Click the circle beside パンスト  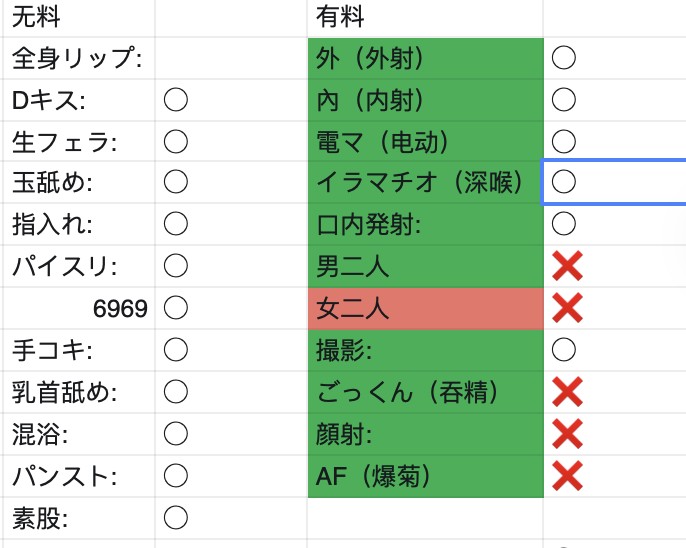176,476
